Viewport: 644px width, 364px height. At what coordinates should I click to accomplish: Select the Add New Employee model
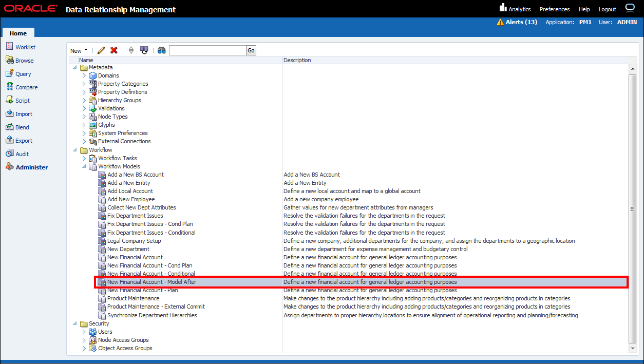pyautogui.click(x=131, y=199)
